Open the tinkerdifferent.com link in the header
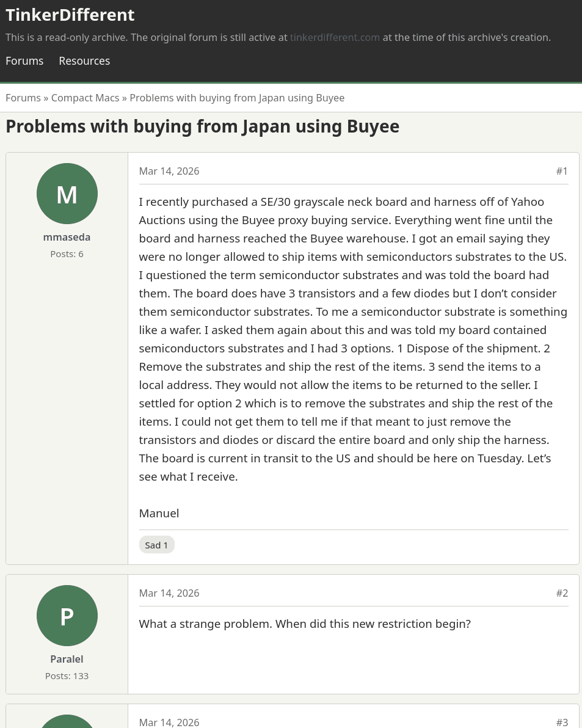This screenshot has height=728, width=582. [335, 37]
